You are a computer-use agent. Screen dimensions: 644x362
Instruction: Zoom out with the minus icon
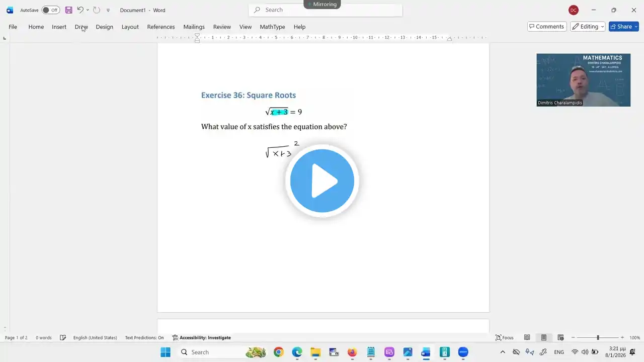point(573,338)
